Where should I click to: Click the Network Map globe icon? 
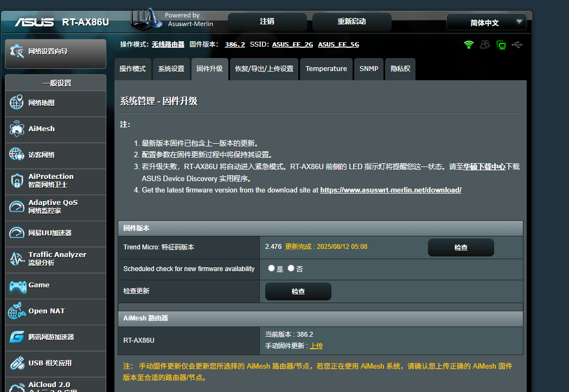(17, 102)
